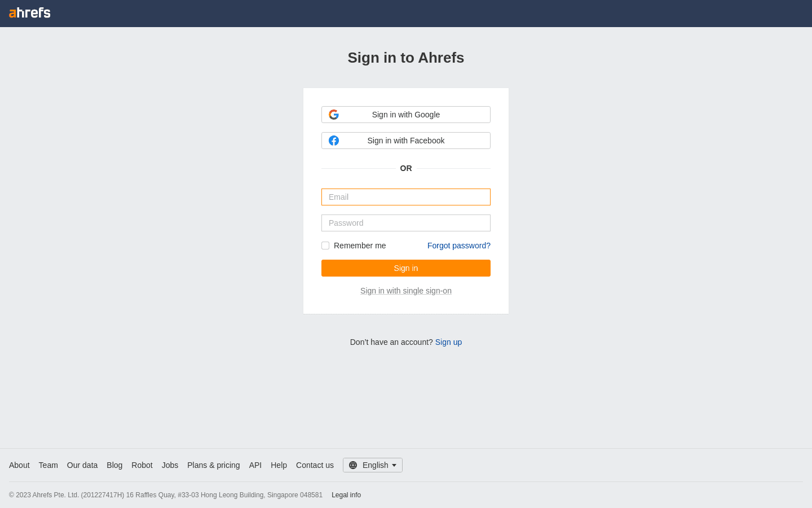
Task: View Legal info in the footer
Action: pos(346,495)
